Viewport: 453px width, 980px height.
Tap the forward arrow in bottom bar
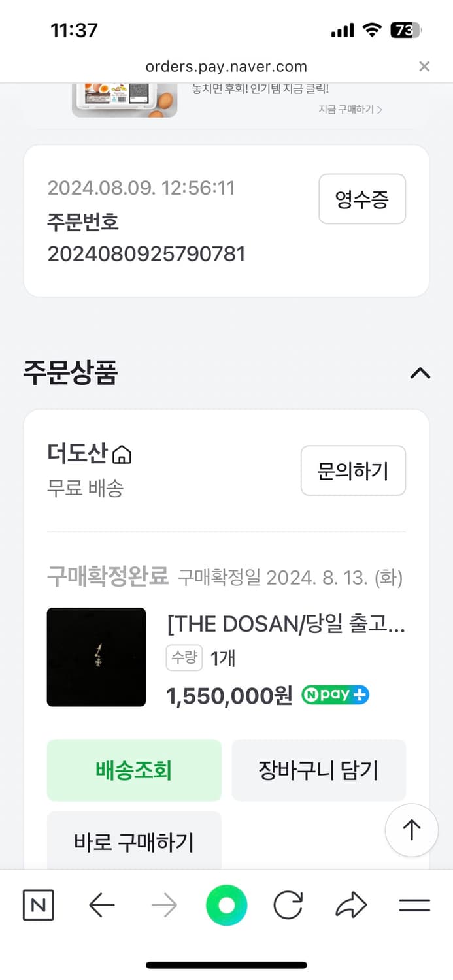click(164, 906)
